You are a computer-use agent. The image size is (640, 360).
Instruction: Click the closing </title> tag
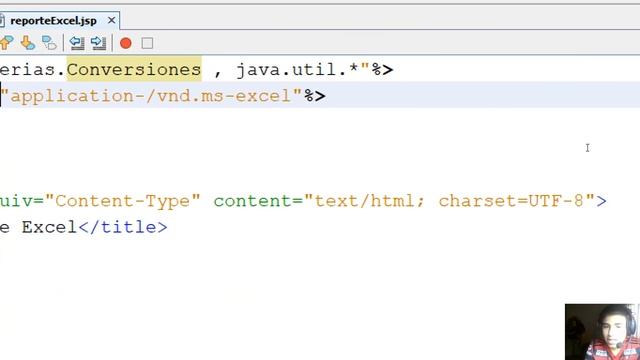123,227
